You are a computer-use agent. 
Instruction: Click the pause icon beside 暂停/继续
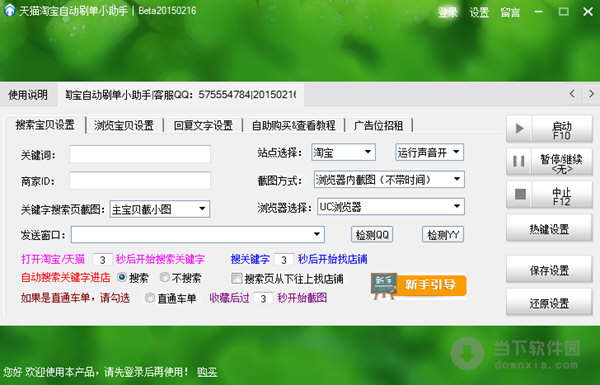coord(519,161)
